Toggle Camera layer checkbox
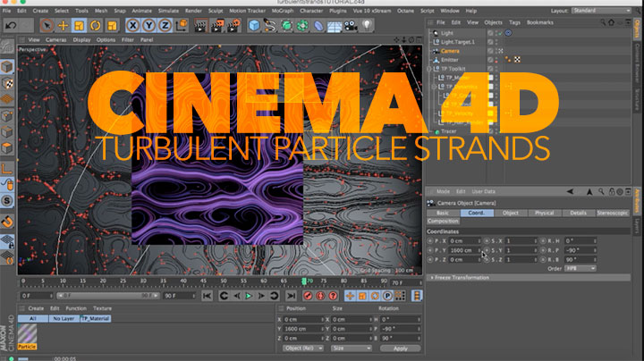Screen dimensions: 644x361 click(490, 51)
